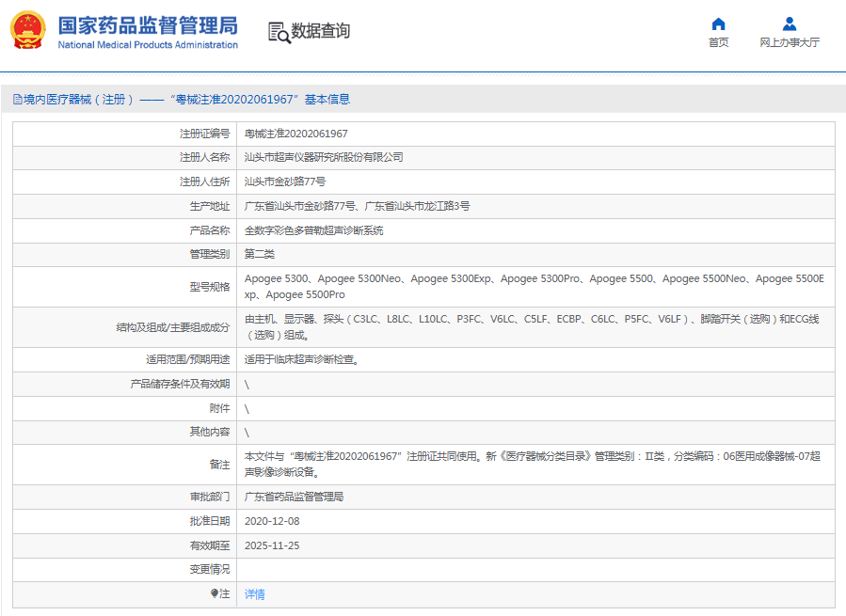Screen dimensions: 846x616
Task: Select the composition text starting 由主机、显示器
Action: [x=533, y=327]
